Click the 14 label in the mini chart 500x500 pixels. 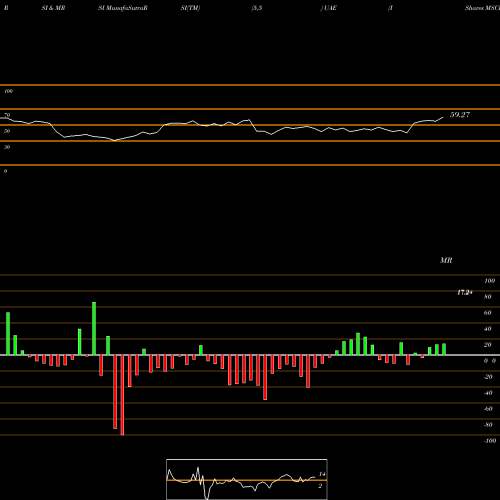tap(322, 474)
